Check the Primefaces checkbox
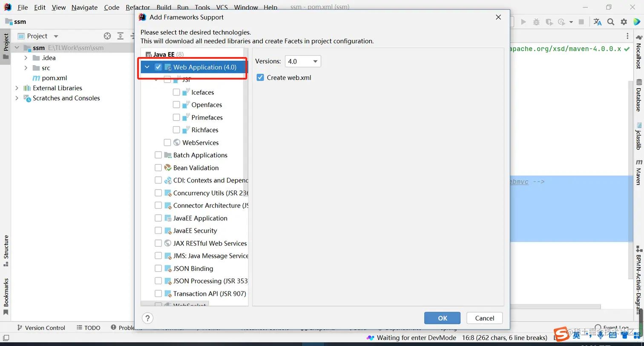This screenshot has width=644, height=346. point(176,117)
